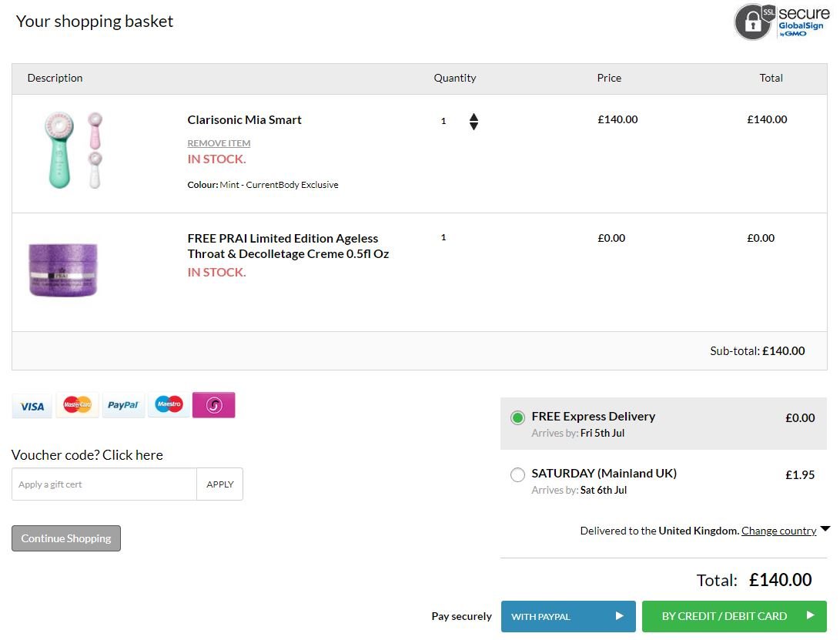Click IN STOCK under Clarisonic Mia Smart
The width and height of the screenshot is (840, 640).
(216, 159)
